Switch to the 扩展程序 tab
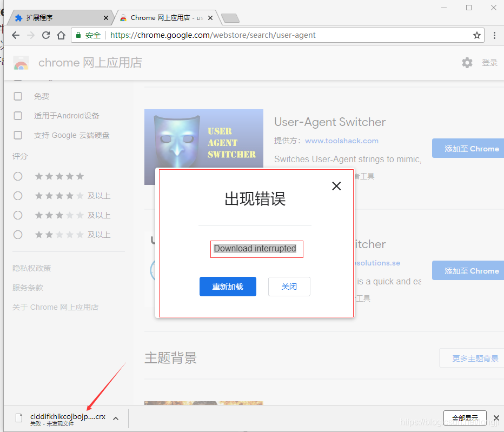This screenshot has height=432, width=504. coord(61,18)
